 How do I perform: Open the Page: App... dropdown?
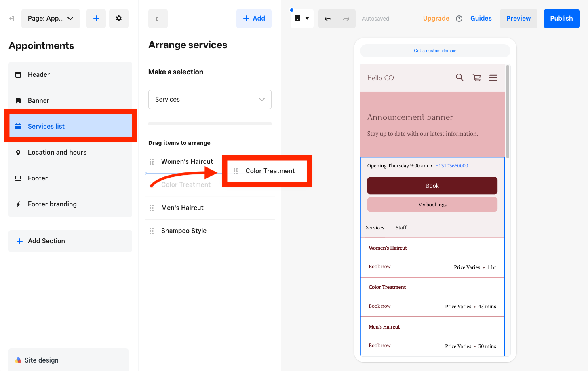[x=51, y=19]
